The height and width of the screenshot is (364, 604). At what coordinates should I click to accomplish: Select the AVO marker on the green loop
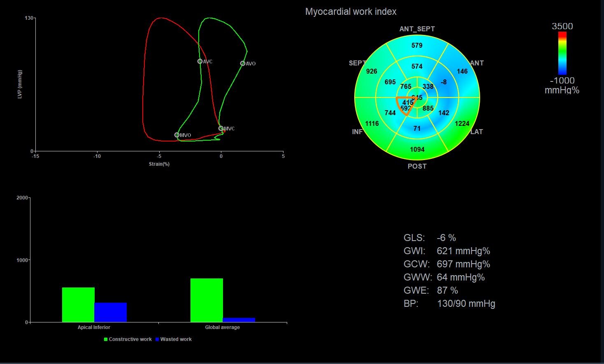(243, 63)
